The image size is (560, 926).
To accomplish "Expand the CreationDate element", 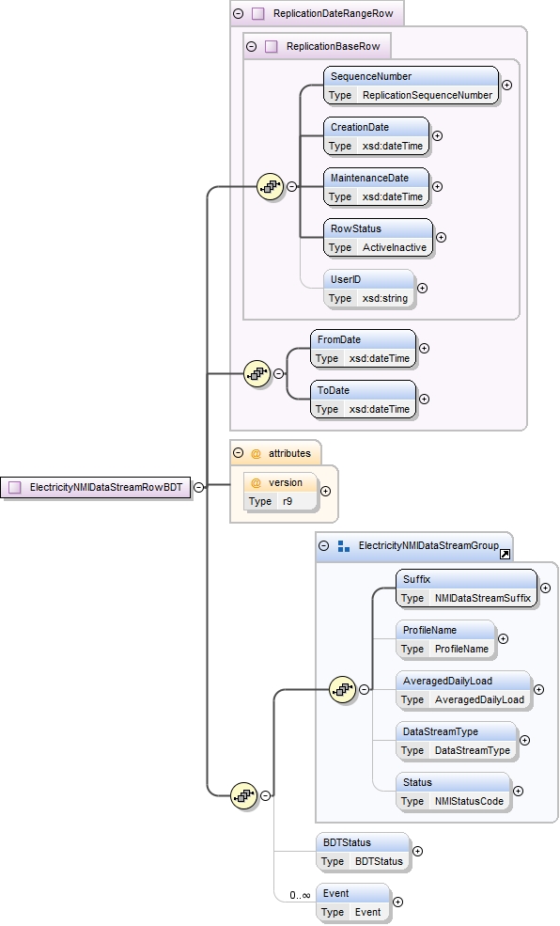I will pyautogui.click(x=437, y=135).
